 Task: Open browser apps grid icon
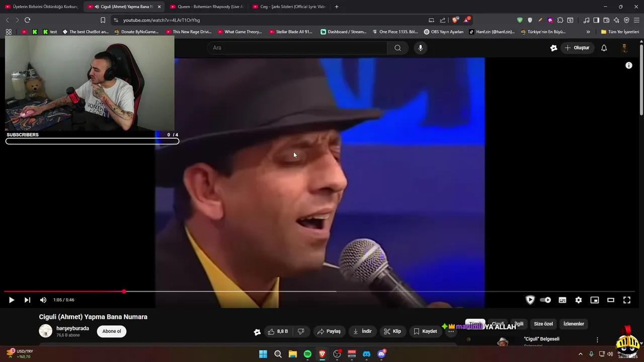[9, 32]
